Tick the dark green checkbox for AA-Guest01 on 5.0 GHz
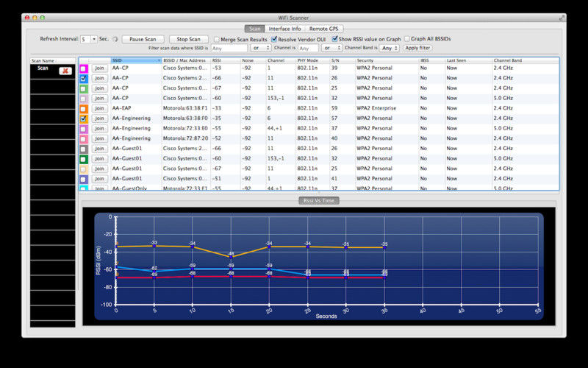The width and height of the screenshot is (588, 368). pos(83,159)
